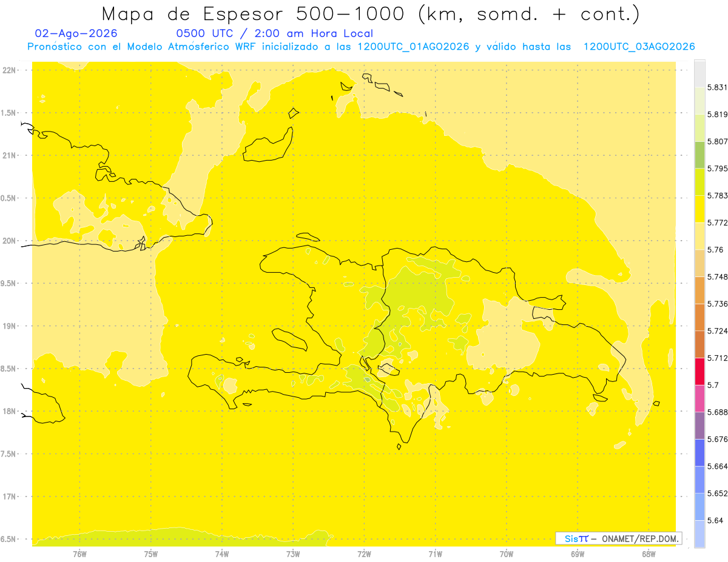Click the "7.5N" latitude label
This screenshot has width=728, height=562.
point(8,454)
